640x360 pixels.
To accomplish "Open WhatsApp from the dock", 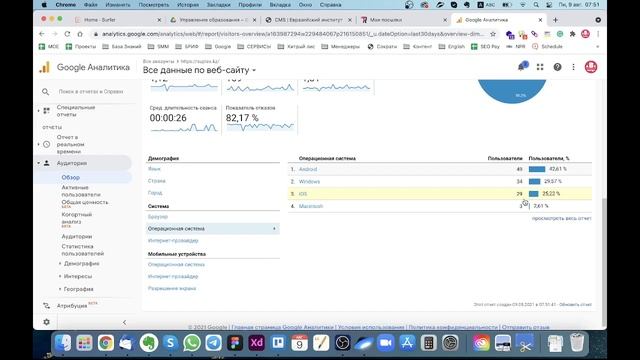I will point(192,342).
